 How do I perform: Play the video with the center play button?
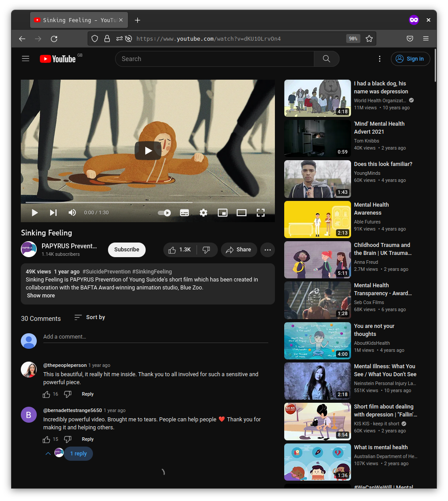148,150
